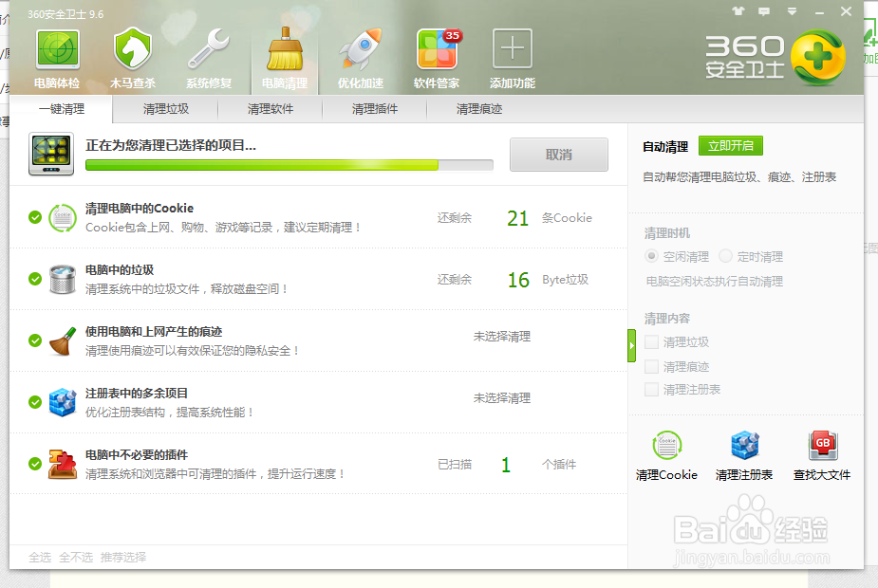Click 查找大文件 GB icon

pyautogui.click(x=823, y=446)
